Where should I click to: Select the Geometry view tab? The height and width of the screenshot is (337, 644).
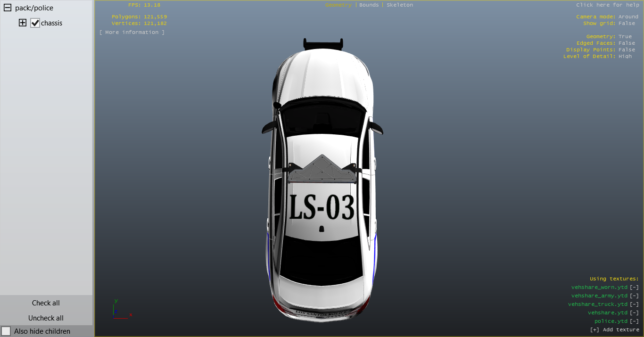(x=338, y=5)
